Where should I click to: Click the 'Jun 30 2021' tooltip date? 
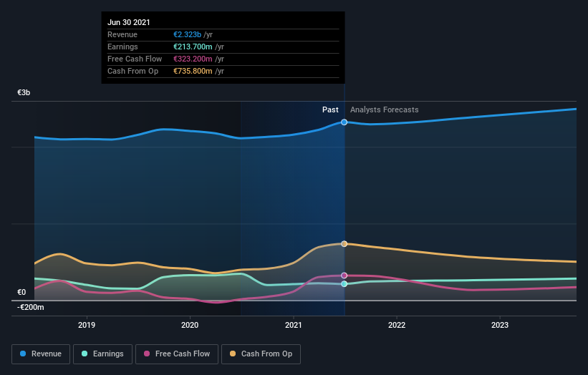click(129, 22)
